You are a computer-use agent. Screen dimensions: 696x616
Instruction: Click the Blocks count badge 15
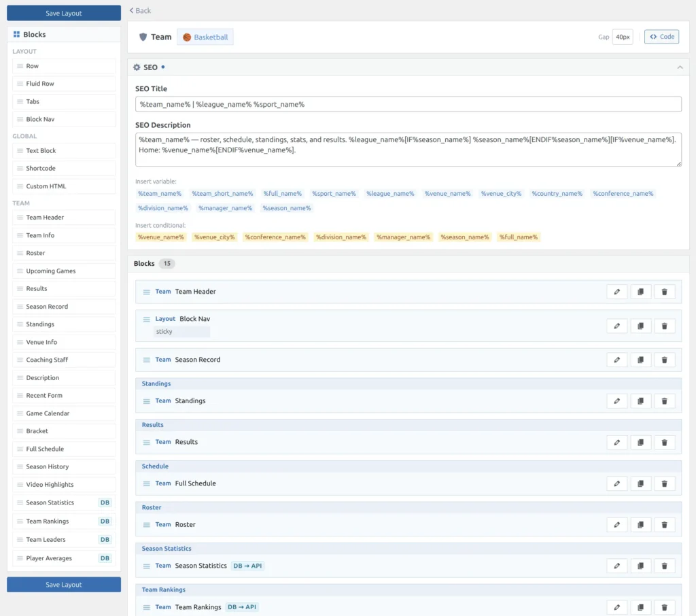pos(167,263)
